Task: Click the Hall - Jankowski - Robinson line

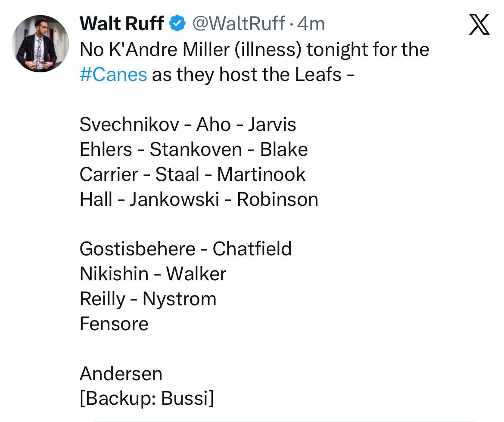Action: [x=199, y=199]
